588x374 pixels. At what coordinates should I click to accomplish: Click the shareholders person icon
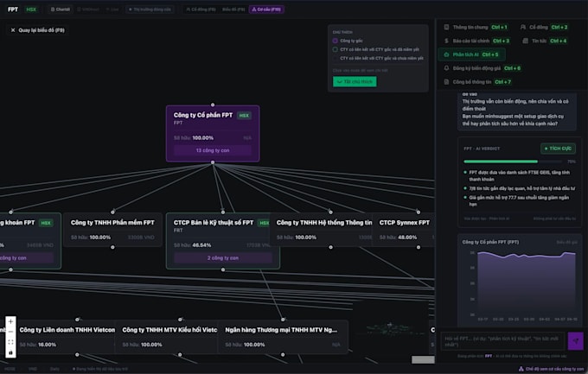[x=523, y=27]
